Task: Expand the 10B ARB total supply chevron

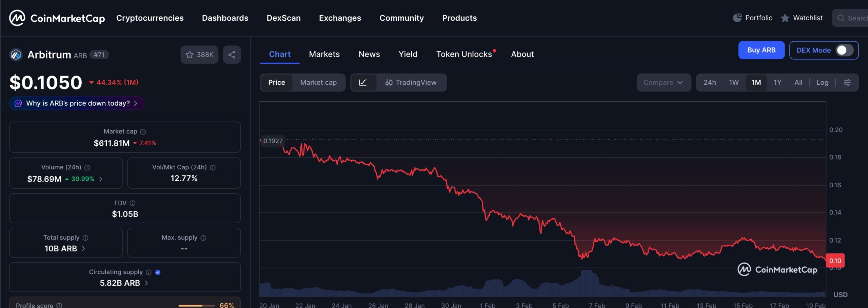Action: pos(83,248)
